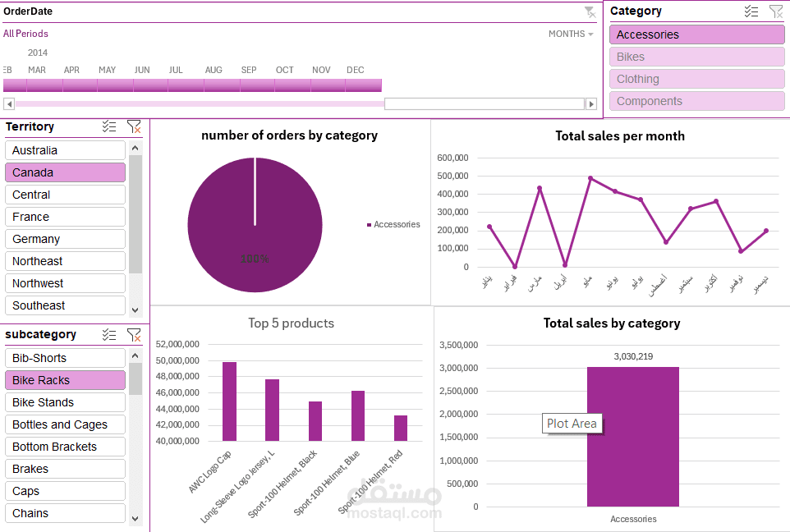Select JUN segment in 2014 timeline

click(x=151, y=85)
